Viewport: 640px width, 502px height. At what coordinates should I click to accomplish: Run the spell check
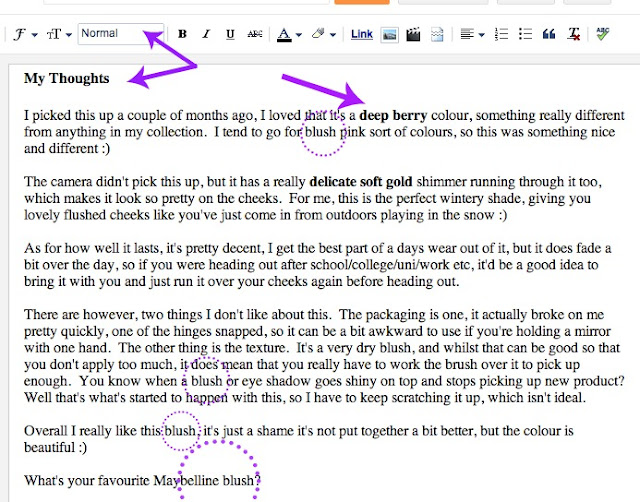[x=602, y=34]
